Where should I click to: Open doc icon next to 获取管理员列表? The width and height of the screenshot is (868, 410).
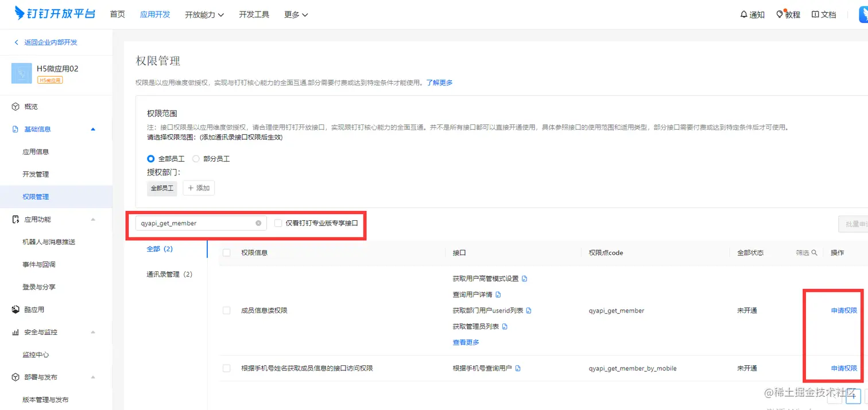(505, 327)
